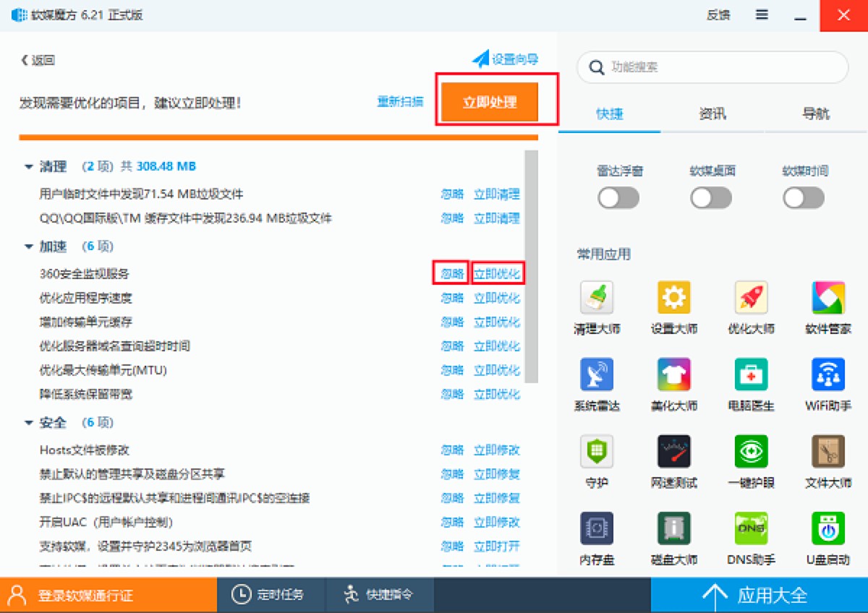Click the 软媒魔方 logo in title bar
868x613 pixels.
click(19, 15)
